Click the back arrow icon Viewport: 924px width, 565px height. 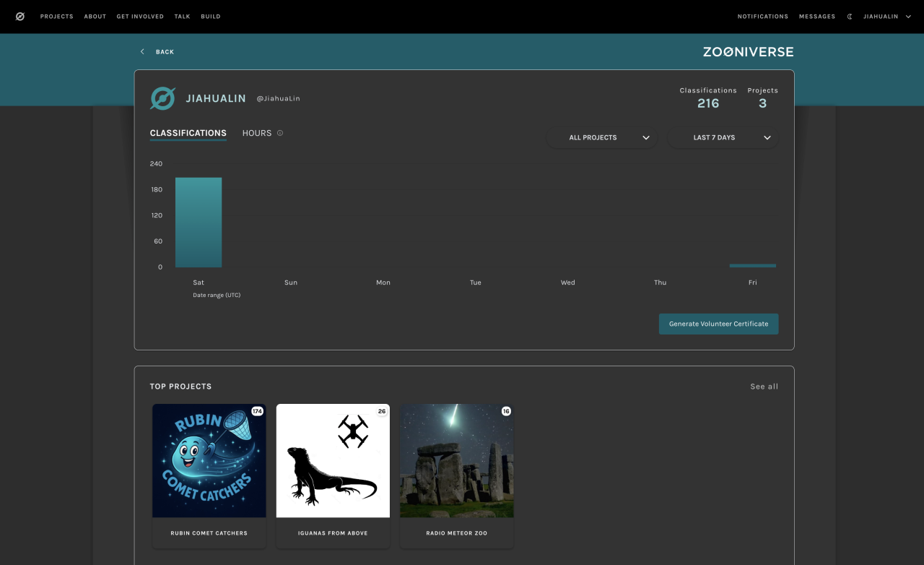click(x=142, y=52)
